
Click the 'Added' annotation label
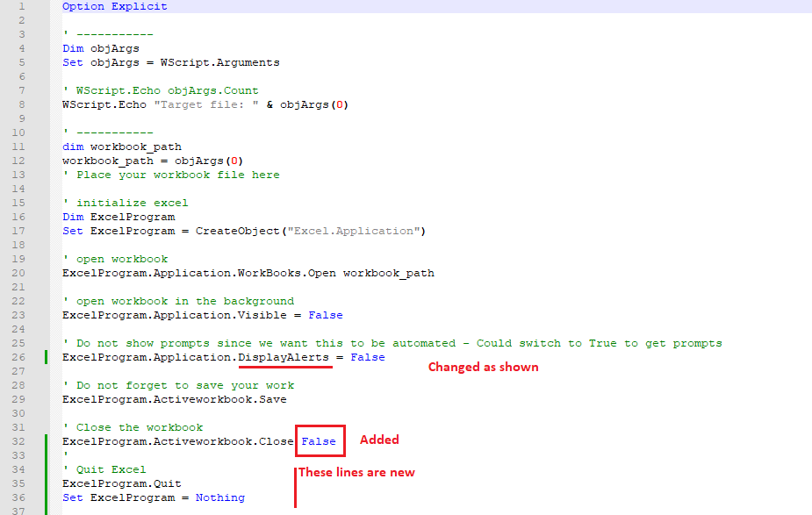[x=378, y=440]
